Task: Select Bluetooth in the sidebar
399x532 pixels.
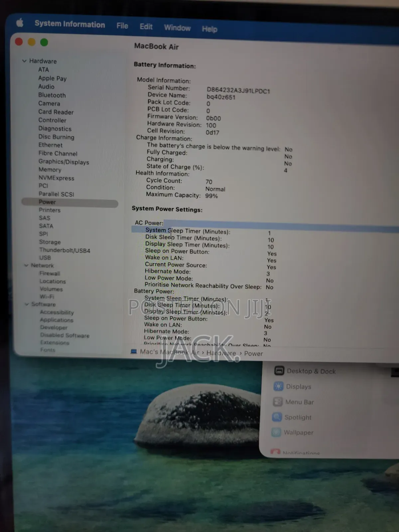Action: tap(52, 95)
